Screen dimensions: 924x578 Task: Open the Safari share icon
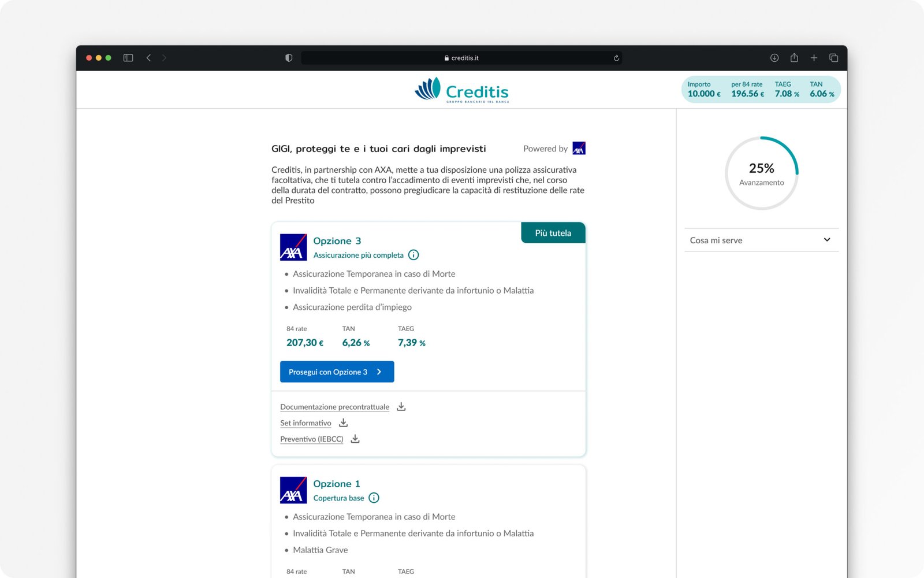(x=794, y=58)
